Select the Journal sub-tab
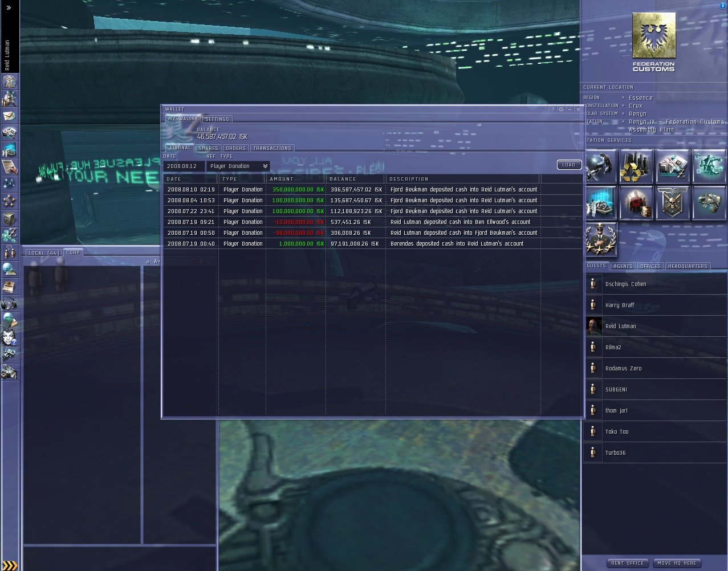This screenshot has width=728, height=571. [x=180, y=148]
